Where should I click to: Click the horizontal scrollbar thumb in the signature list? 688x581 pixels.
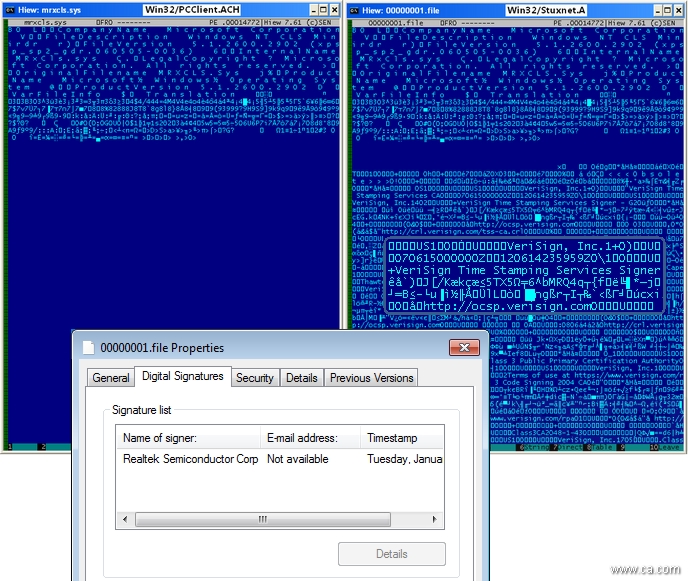(264, 520)
